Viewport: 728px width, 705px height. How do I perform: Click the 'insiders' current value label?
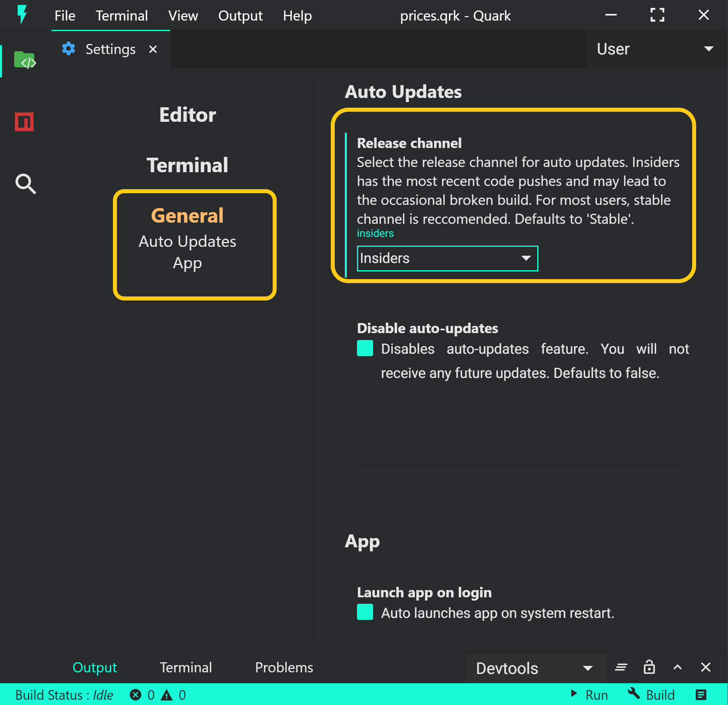pos(375,234)
